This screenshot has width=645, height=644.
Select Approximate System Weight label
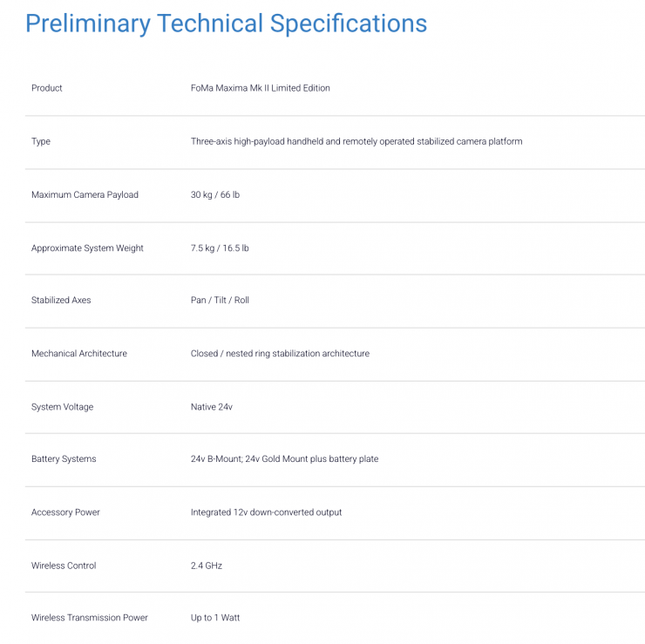[87, 248]
